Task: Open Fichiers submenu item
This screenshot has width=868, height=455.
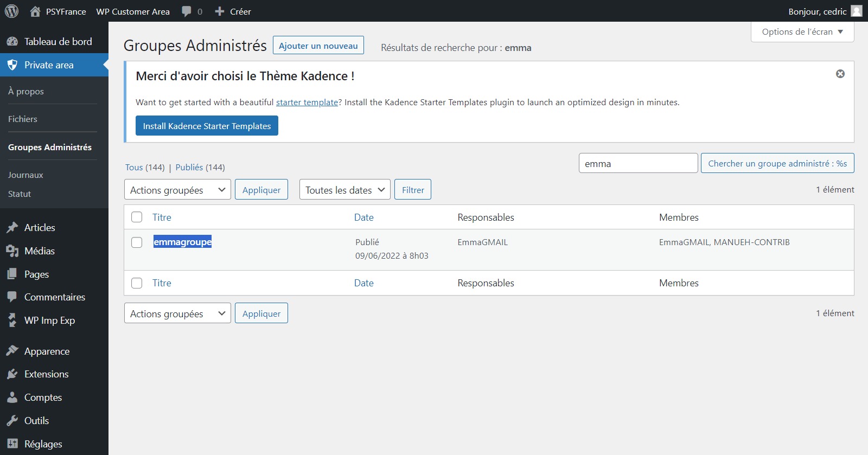Action: tap(23, 119)
